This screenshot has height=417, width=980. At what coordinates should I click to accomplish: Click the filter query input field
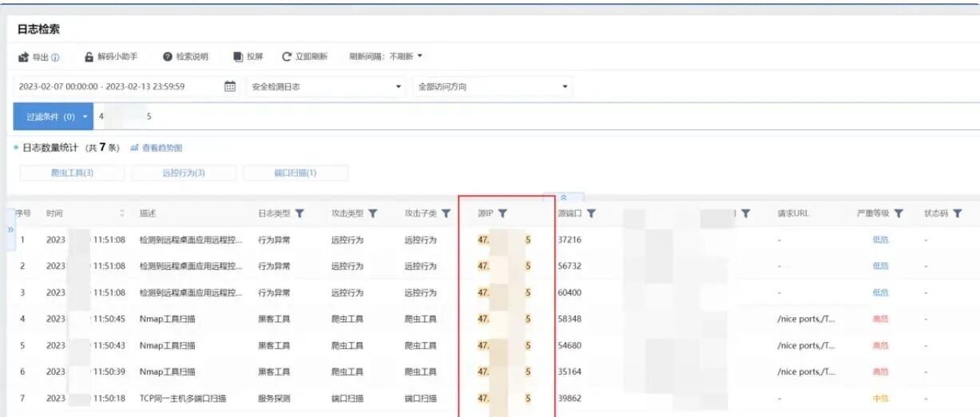[x=535, y=117]
